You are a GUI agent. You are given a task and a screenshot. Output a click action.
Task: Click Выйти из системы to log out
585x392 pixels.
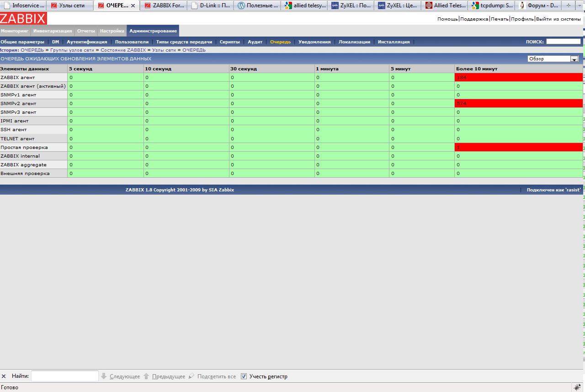point(558,19)
